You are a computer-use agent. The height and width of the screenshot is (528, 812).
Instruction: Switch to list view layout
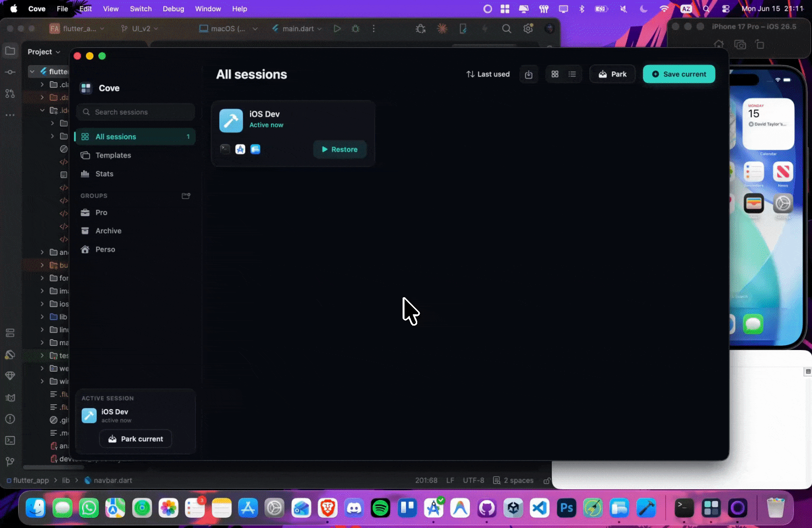pyautogui.click(x=572, y=74)
